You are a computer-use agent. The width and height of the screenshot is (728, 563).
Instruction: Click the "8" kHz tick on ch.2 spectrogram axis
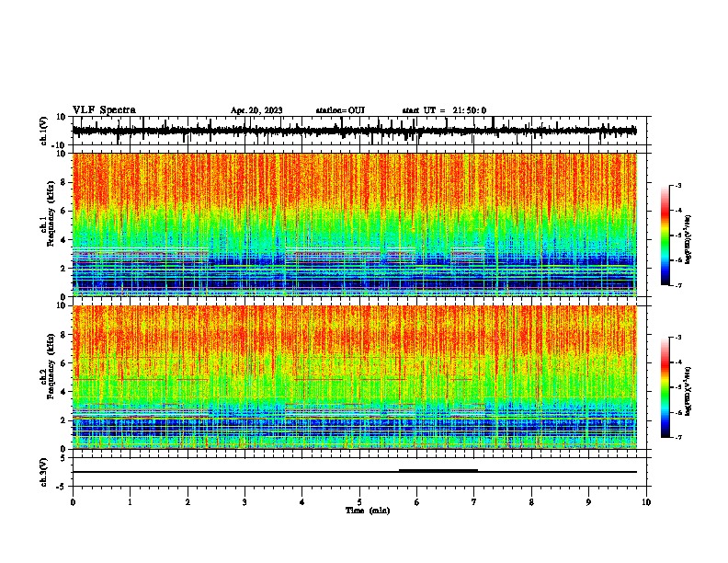(63, 334)
